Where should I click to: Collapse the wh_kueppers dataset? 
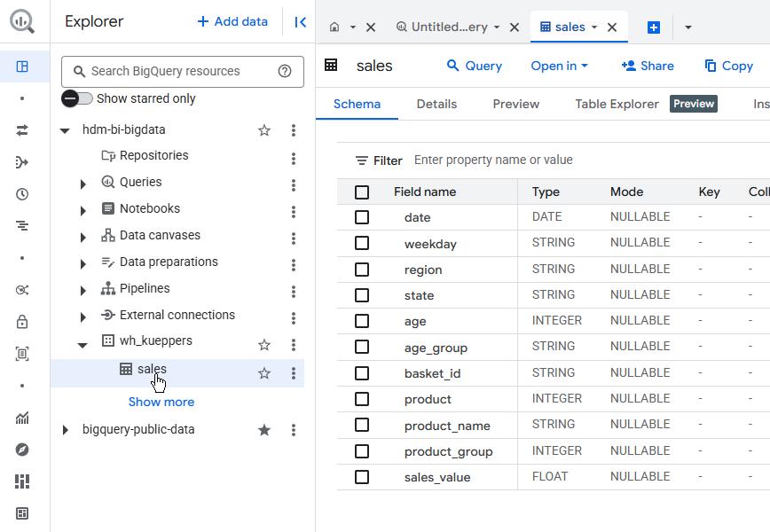pyautogui.click(x=82, y=346)
